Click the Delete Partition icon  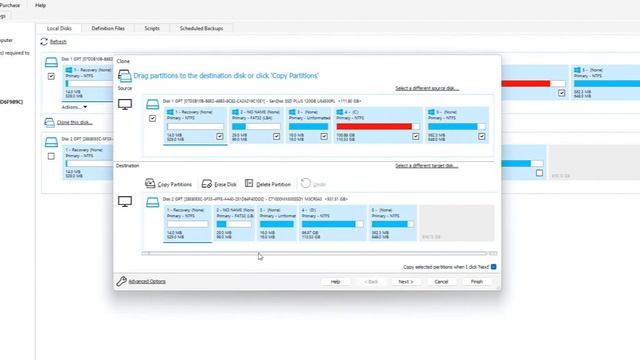point(249,183)
